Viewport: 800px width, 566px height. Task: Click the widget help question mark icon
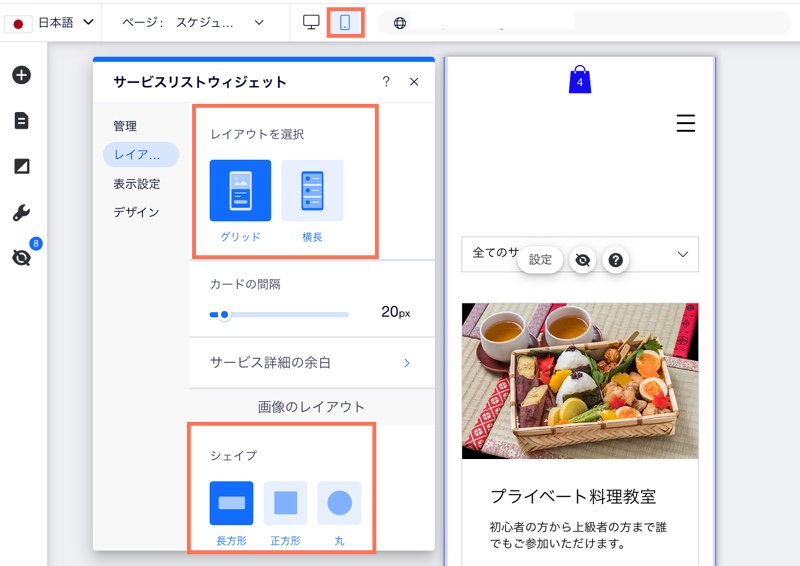click(616, 260)
